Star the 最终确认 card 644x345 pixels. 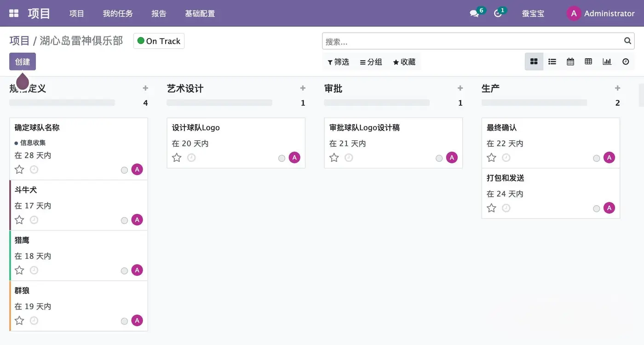[x=491, y=157]
